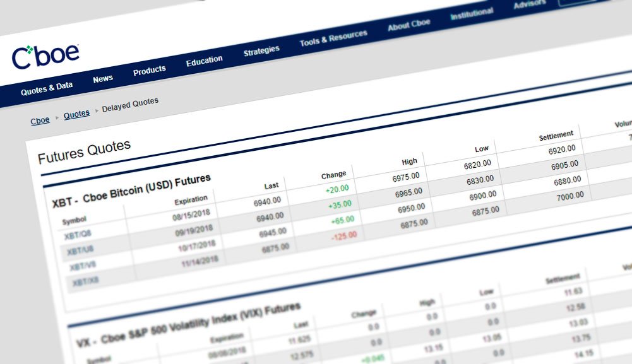
Task: Click the Symbol header in XBT table
Action: coord(75,221)
